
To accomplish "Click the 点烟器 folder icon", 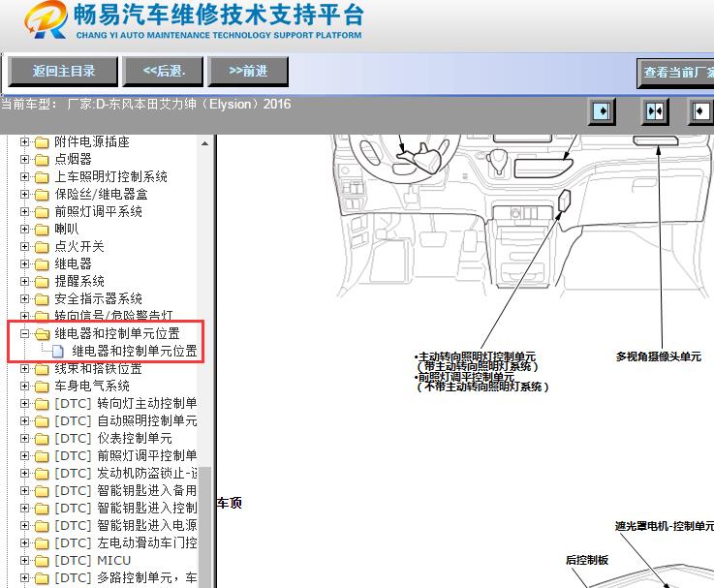I will point(42,160).
